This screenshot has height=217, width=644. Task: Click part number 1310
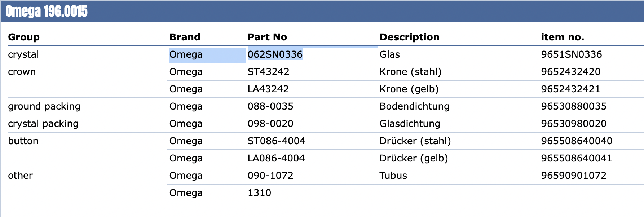(x=259, y=193)
